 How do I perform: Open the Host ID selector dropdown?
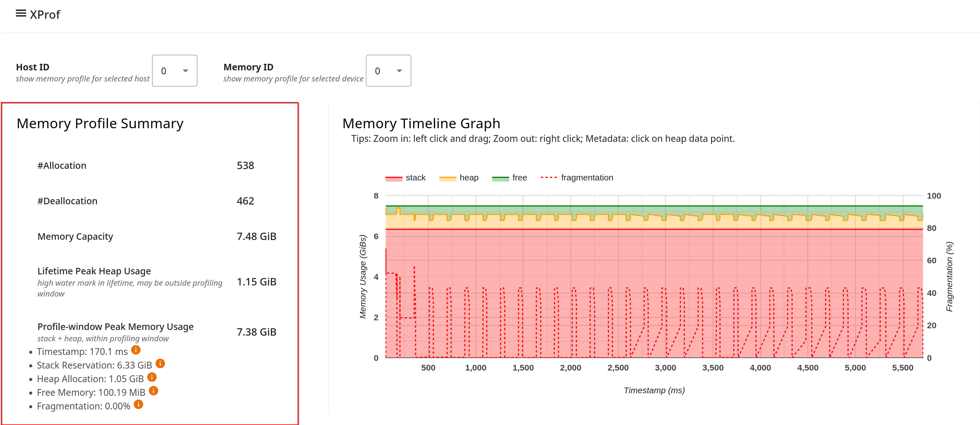click(175, 71)
